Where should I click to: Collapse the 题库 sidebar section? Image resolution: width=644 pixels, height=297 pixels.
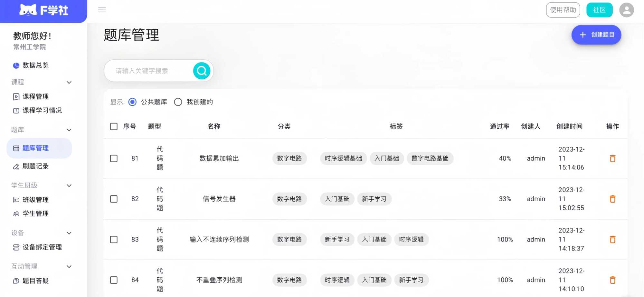(x=69, y=130)
